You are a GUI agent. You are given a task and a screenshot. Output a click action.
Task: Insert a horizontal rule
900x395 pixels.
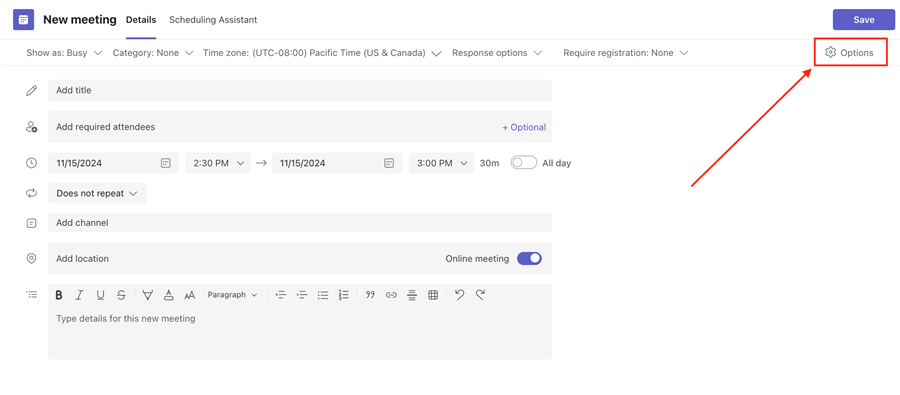(412, 295)
